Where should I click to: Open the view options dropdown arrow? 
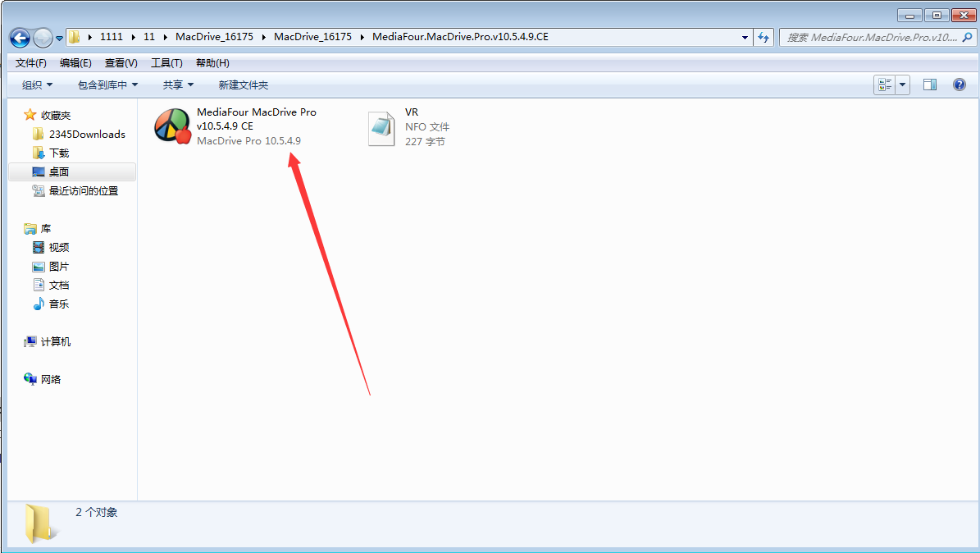902,85
